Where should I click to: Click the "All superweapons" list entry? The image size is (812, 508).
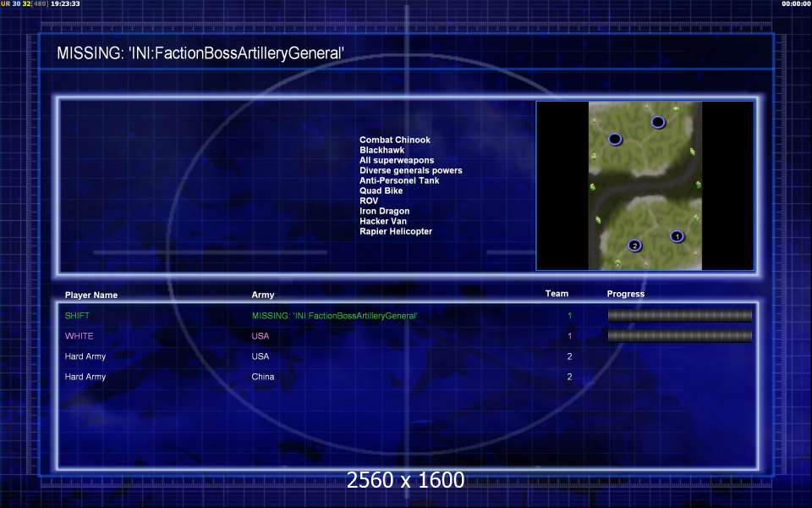pos(397,160)
